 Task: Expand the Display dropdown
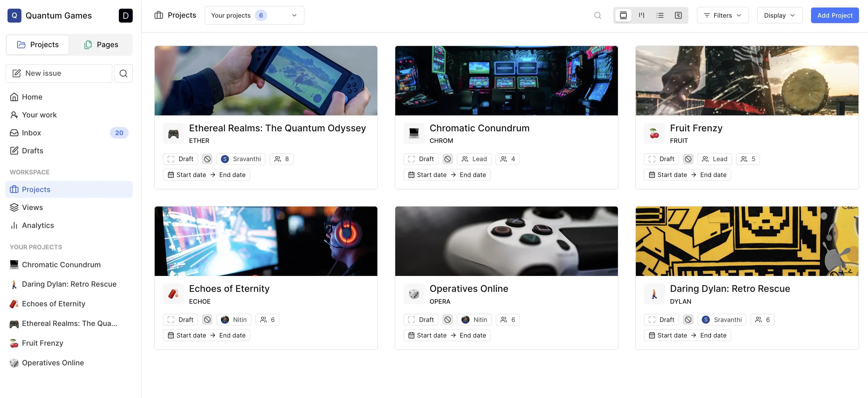780,15
